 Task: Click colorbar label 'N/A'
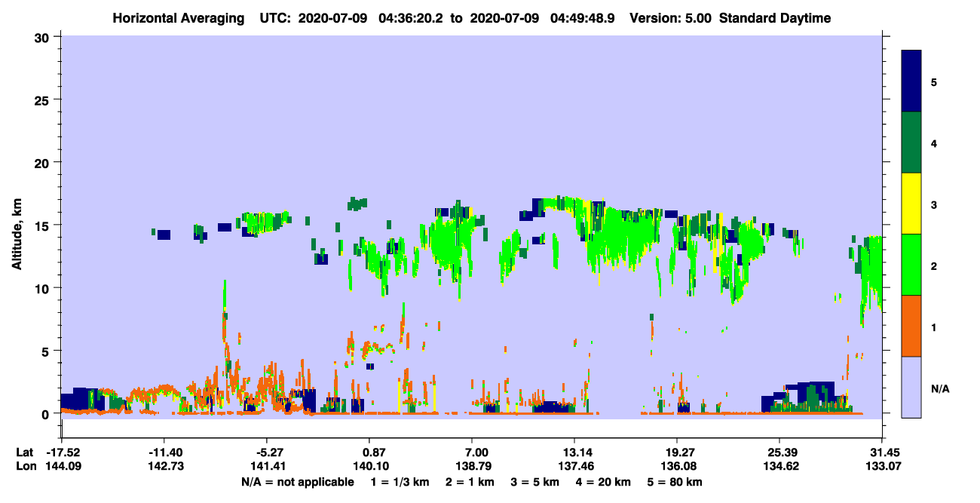coord(939,388)
